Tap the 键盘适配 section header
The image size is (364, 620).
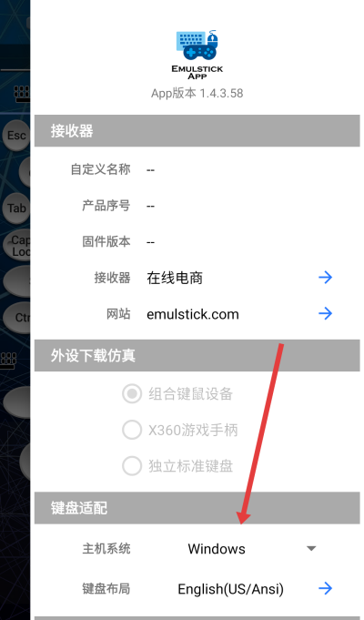197,508
